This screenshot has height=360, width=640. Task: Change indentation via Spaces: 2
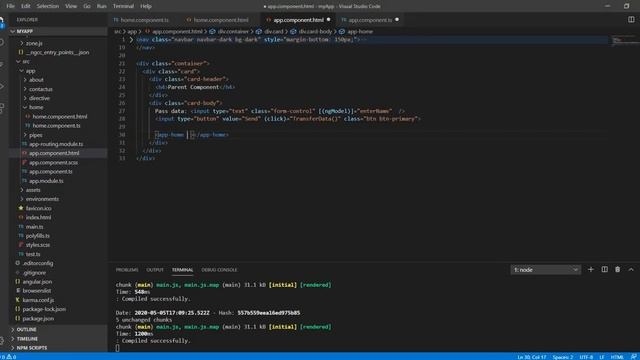coord(563,357)
